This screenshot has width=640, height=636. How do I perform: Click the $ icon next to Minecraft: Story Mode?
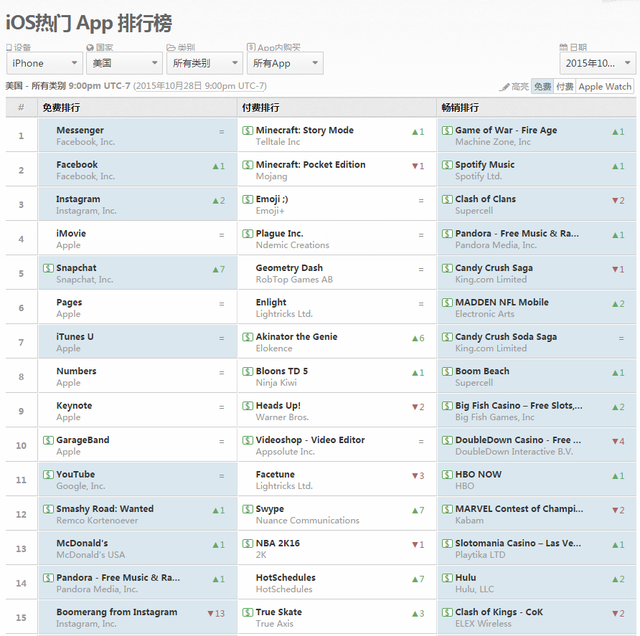pos(247,131)
